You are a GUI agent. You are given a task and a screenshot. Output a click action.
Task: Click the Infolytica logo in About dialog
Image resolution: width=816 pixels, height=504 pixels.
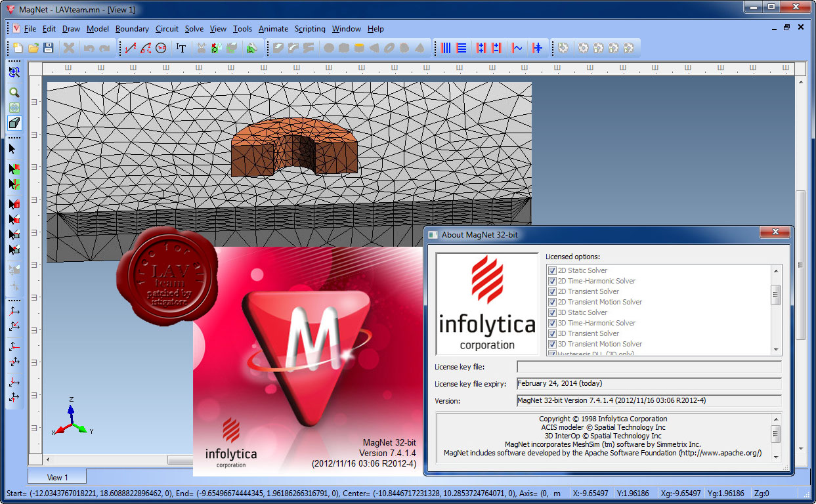pyautogui.click(x=487, y=304)
